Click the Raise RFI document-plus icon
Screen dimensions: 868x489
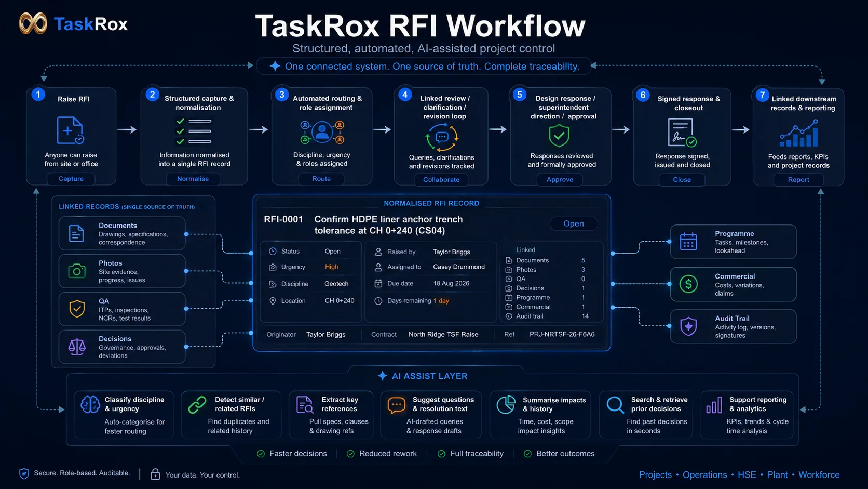click(x=70, y=130)
